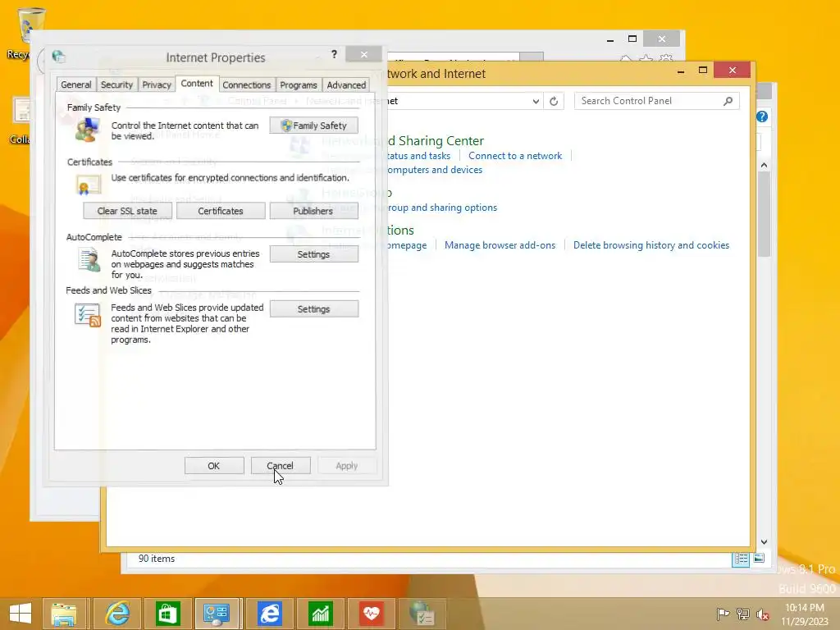The image size is (840, 630).
Task: Click the scroll up arrow in background window
Action: 764,166
